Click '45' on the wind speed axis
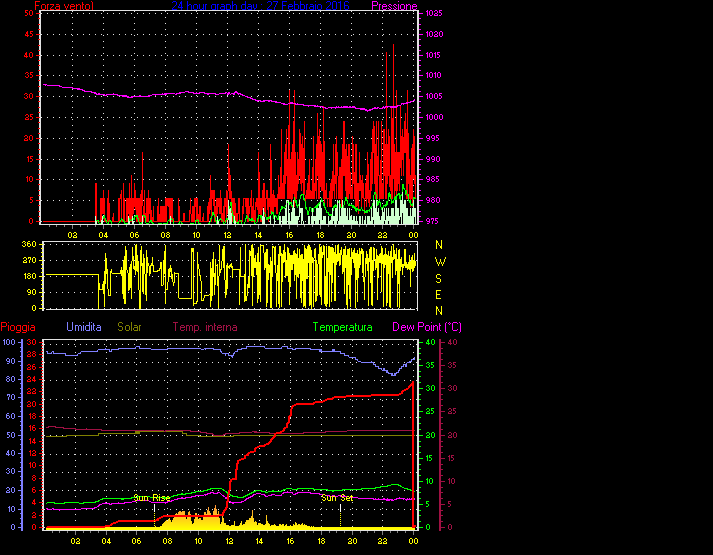The width and height of the screenshot is (713, 555). click(x=29, y=34)
